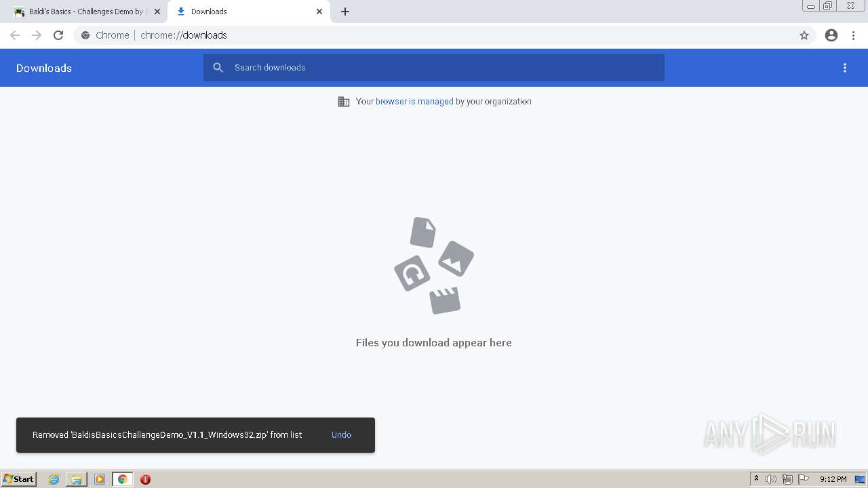Open the volume speaker tray icon
Screen dimensions: 868x488
pos(771,479)
